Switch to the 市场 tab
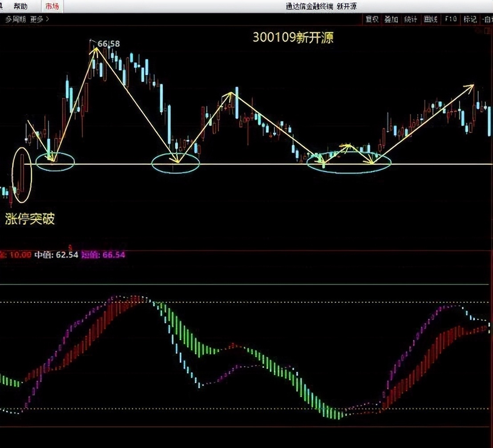 tap(52, 6)
